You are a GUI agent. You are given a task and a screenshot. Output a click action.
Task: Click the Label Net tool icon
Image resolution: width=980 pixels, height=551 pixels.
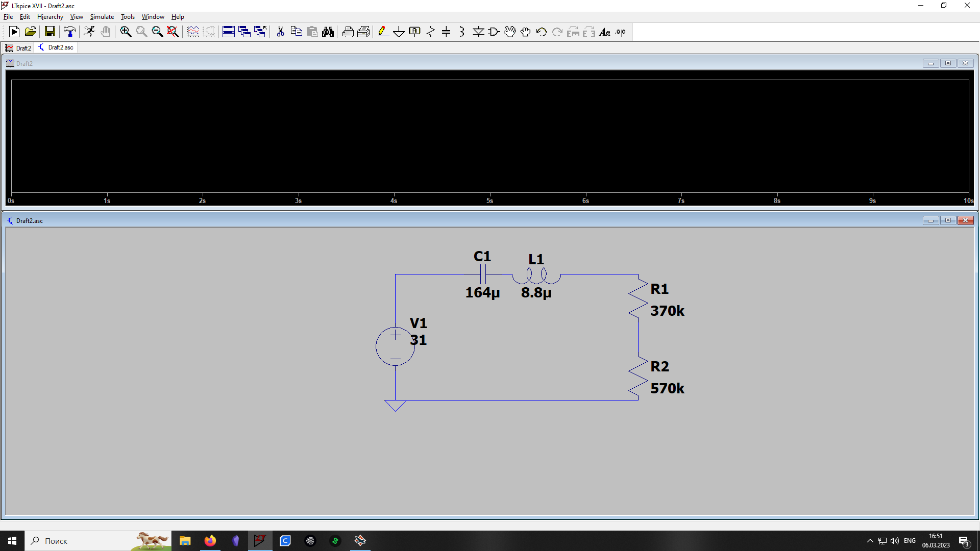point(414,32)
